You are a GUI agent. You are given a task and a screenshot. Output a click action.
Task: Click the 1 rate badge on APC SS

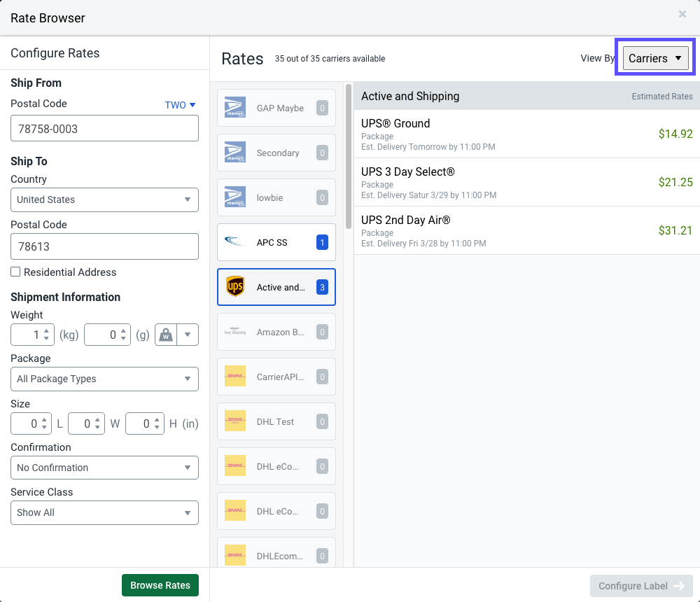pos(322,242)
